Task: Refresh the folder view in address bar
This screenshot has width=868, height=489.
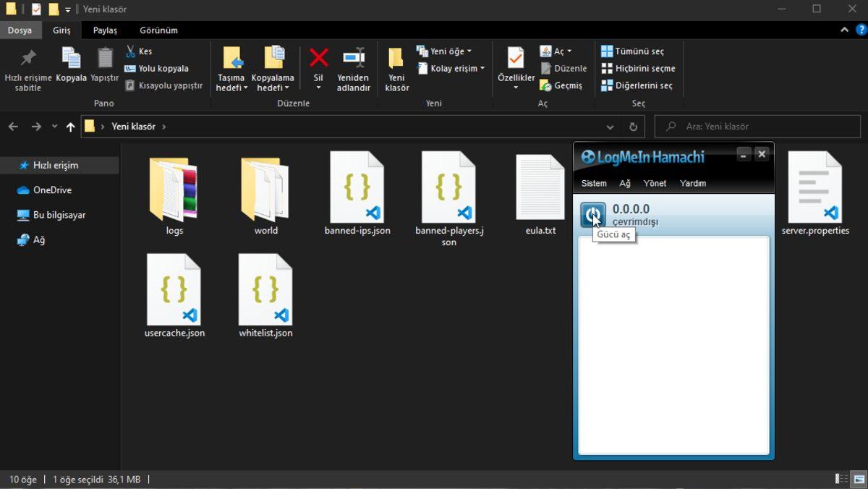Action: (633, 127)
